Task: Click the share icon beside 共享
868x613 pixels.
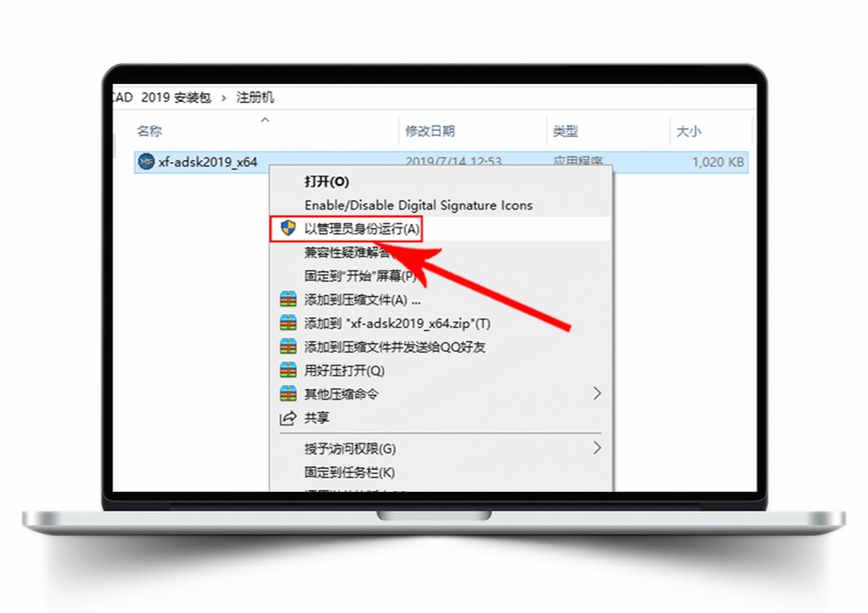Action: click(288, 418)
